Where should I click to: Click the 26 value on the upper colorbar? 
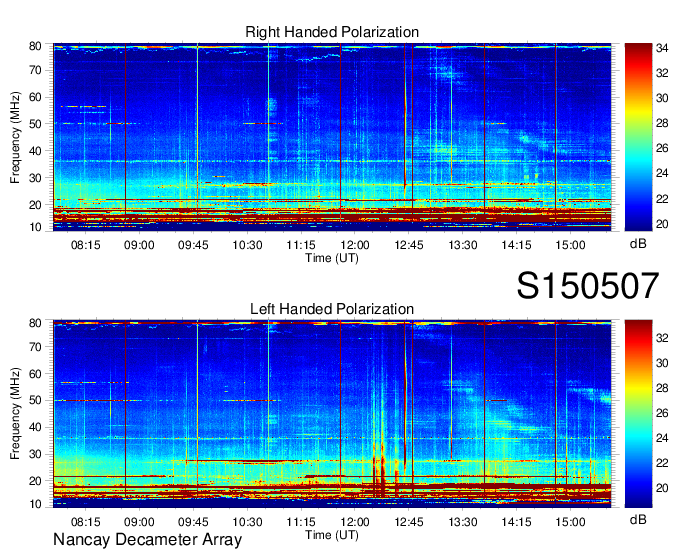(x=662, y=148)
